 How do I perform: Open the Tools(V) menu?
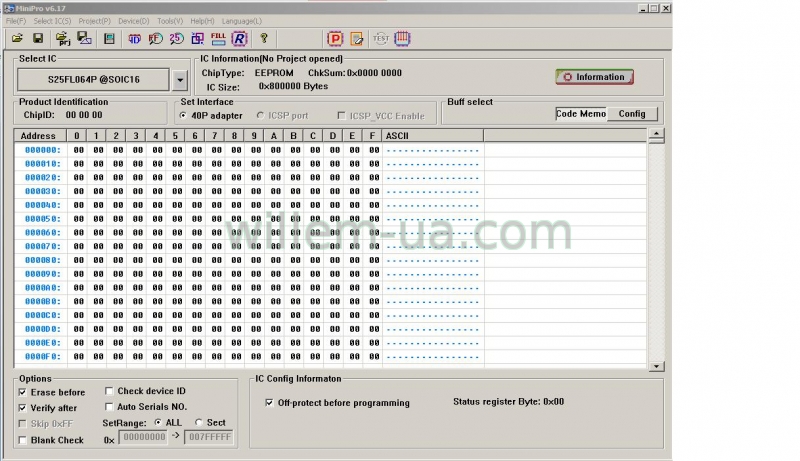[x=170, y=21]
